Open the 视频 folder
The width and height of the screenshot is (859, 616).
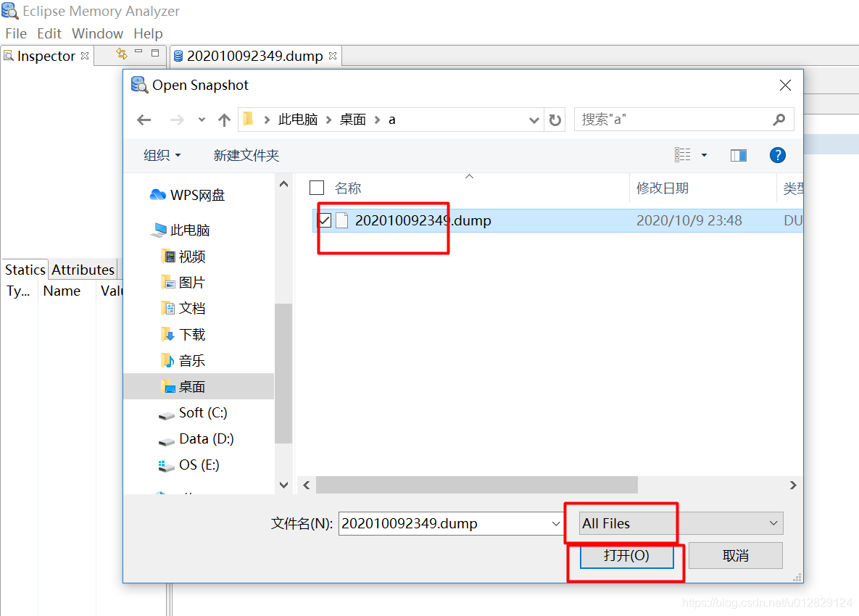pos(183,257)
